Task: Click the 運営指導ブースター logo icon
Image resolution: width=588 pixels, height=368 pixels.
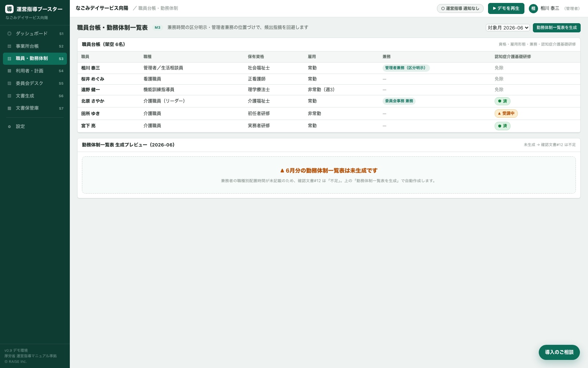Action: 9,9
